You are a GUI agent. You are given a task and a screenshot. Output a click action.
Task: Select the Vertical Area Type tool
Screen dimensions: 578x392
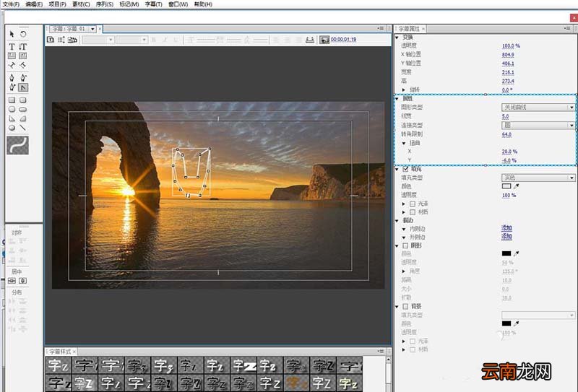coord(23,56)
